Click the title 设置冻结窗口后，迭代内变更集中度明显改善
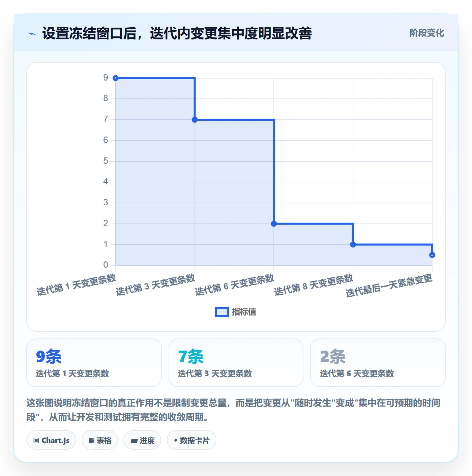The width and height of the screenshot is (472, 476). coord(177,33)
